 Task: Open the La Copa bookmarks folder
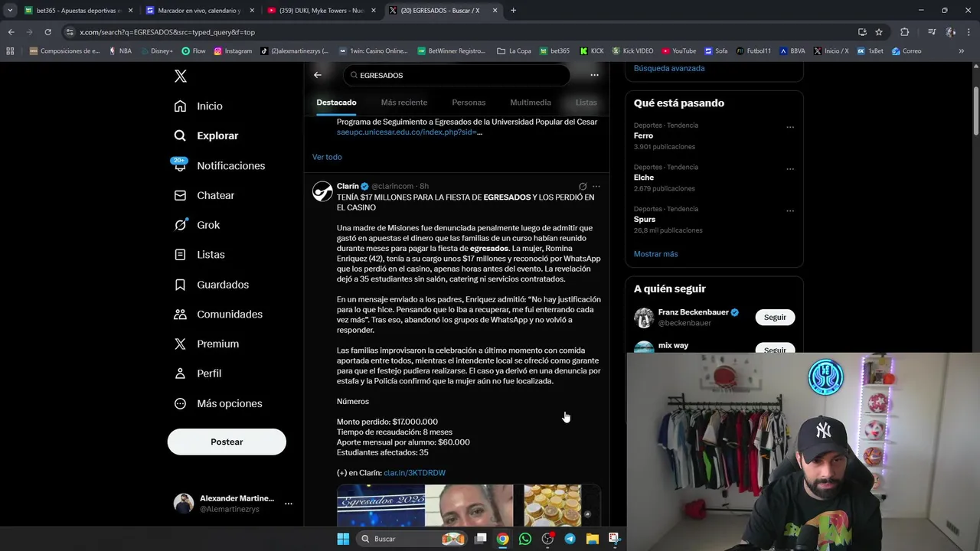(x=514, y=51)
